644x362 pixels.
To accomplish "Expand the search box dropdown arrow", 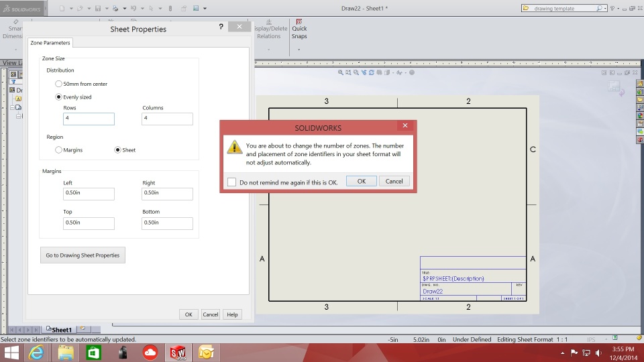I will [x=605, y=8].
